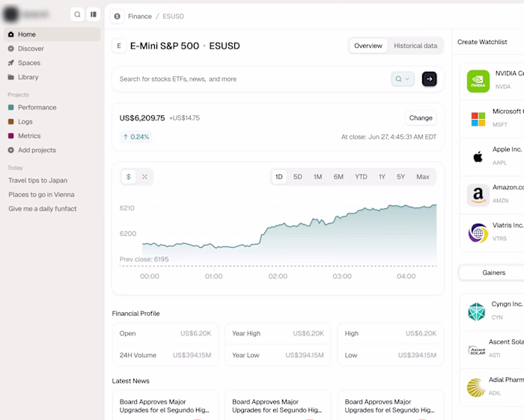
Task: Open NVIDIA logo in watchlist
Action: pos(478,81)
